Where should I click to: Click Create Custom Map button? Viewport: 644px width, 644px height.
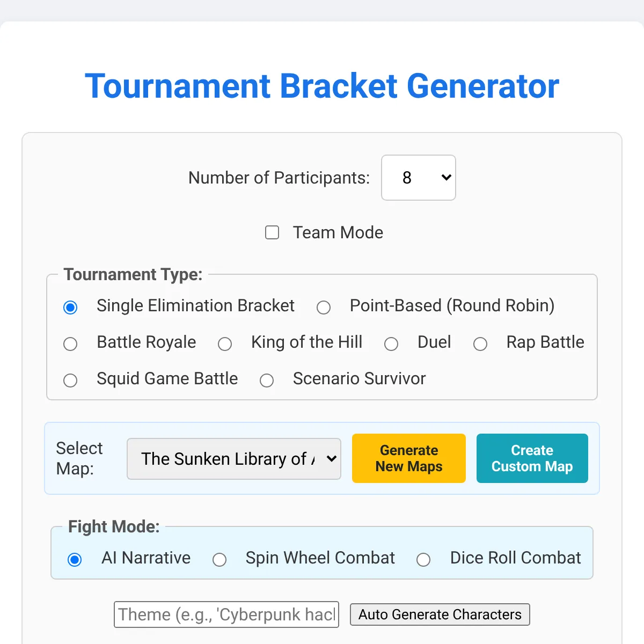532,458
